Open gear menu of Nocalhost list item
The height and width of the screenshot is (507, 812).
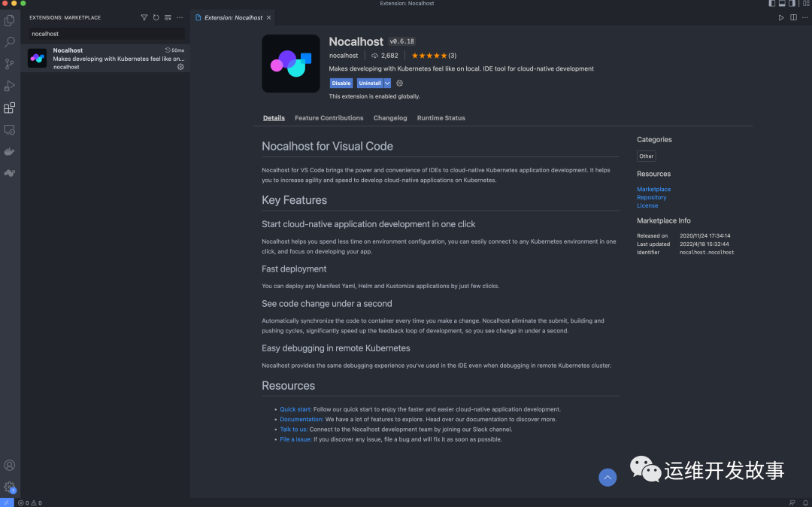(180, 67)
